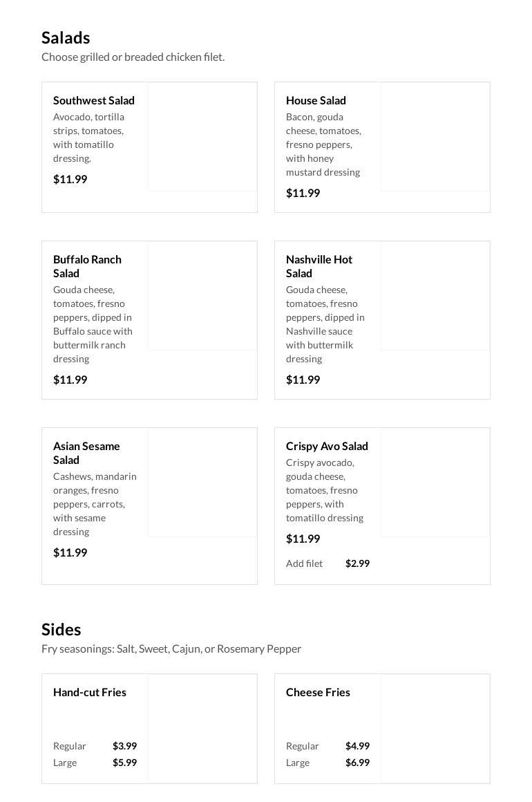The height and width of the screenshot is (802, 532).
Task: Open the Nashville Hot Salad item
Action: point(319,266)
